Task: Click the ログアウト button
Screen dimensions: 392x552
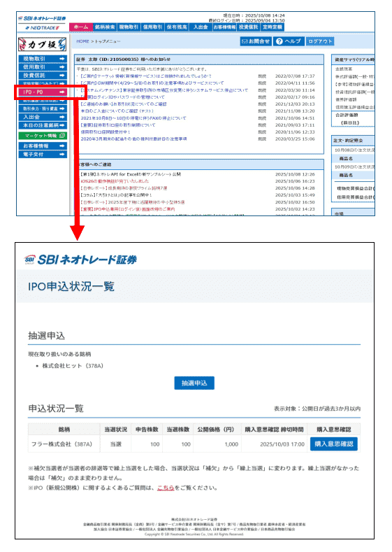Action: 319,41
